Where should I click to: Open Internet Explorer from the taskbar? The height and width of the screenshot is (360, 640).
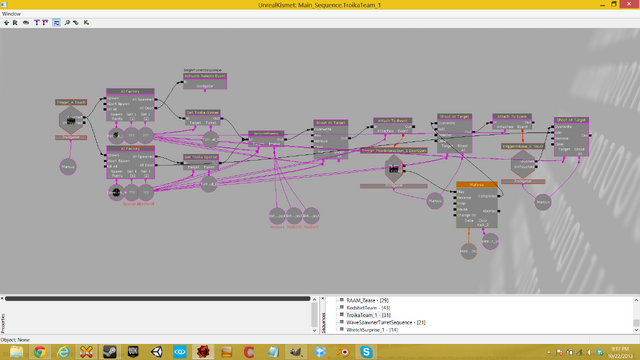coord(63,352)
